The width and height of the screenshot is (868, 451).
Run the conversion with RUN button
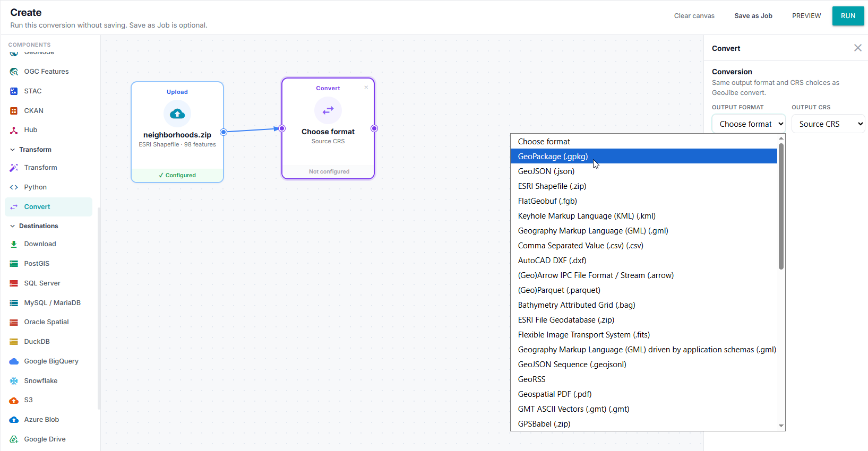point(848,16)
